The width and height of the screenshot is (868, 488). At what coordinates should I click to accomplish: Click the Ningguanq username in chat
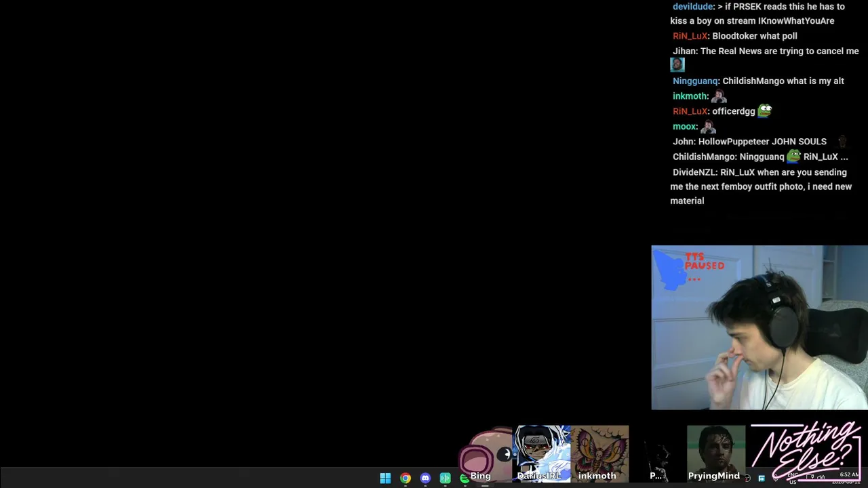[695, 81]
